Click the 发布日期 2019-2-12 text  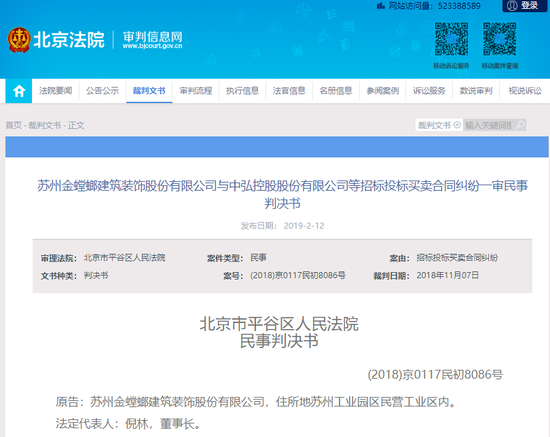(282, 226)
